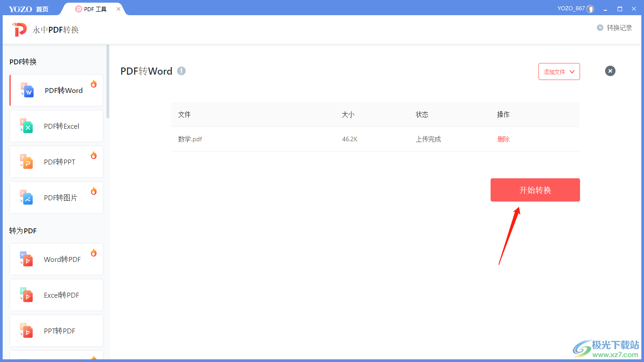Click the 文件 column header
Screen dimensions: 644x362
tap(184, 114)
